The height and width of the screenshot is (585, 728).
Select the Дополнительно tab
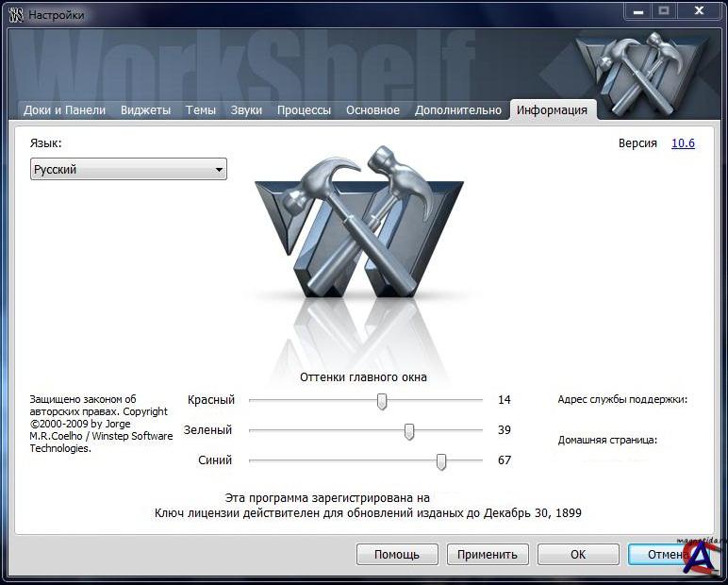[458, 110]
